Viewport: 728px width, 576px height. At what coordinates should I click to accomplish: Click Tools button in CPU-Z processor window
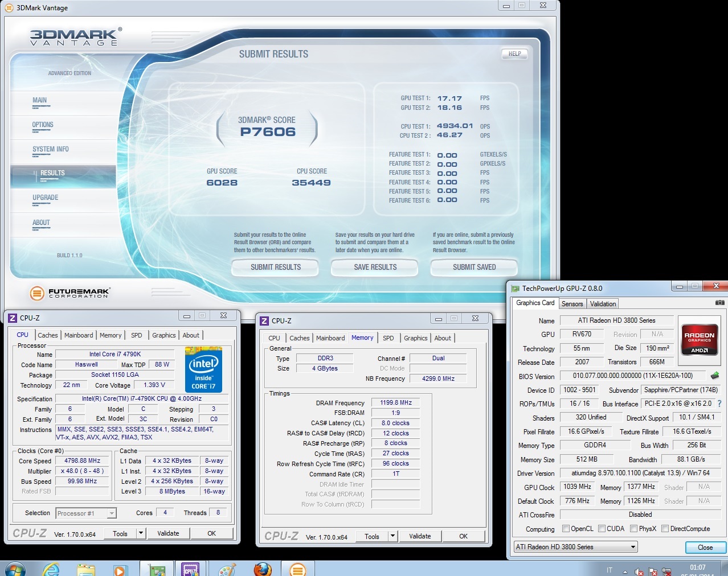(120, 533)
